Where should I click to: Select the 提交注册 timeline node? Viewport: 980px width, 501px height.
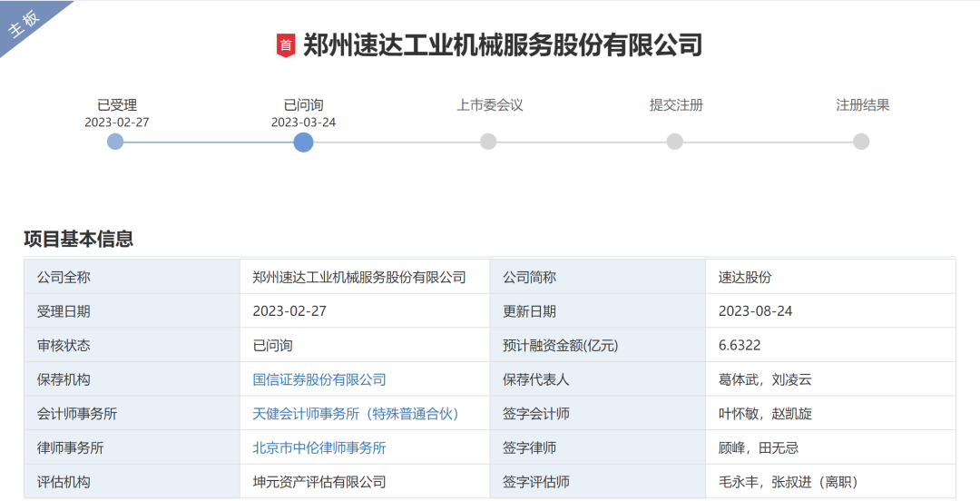[674, 142]
